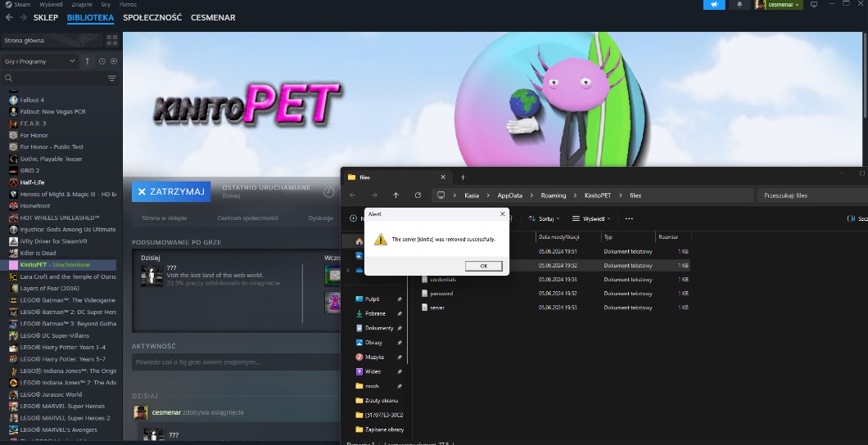Toggle the sort-order arrow beside Gry i Programy
This screenshot has height=445, width=868.
[x=88, y=61]
